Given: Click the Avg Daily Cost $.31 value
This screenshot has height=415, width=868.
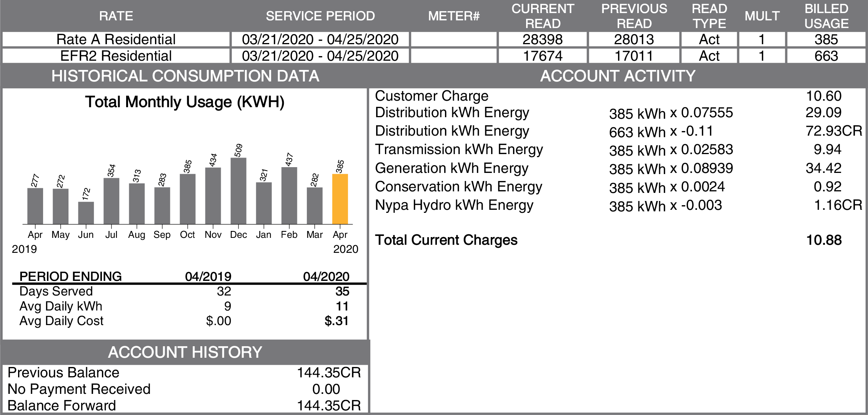Looking at the screenshot, I should [337, 321].
